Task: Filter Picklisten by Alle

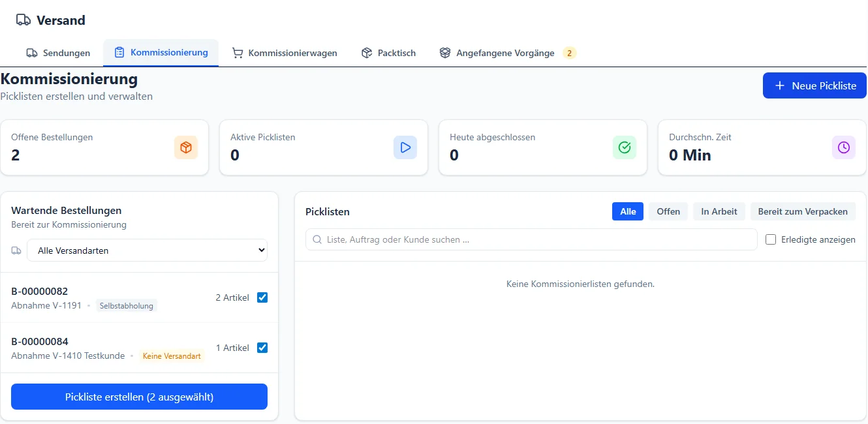Action: tap(628, 211)
